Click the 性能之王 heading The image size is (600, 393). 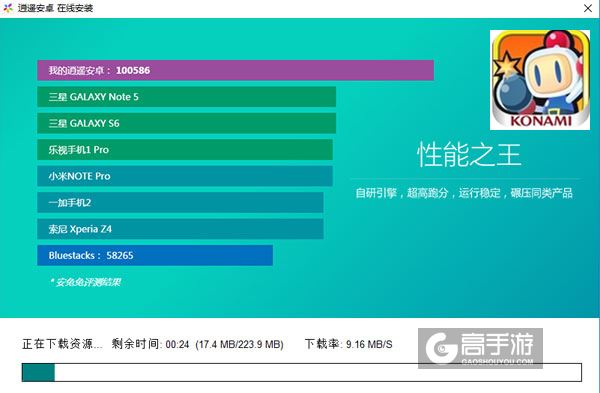[469, 155]
